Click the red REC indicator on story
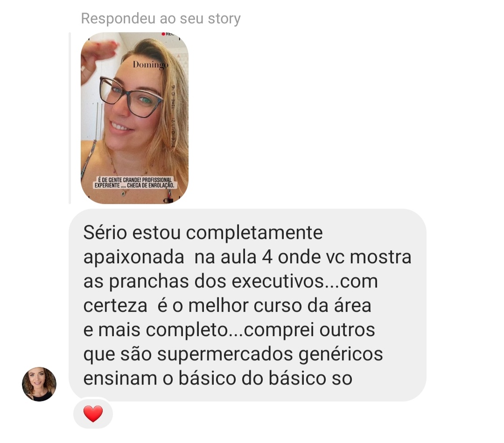504x443 pixels. pos(168,34)
